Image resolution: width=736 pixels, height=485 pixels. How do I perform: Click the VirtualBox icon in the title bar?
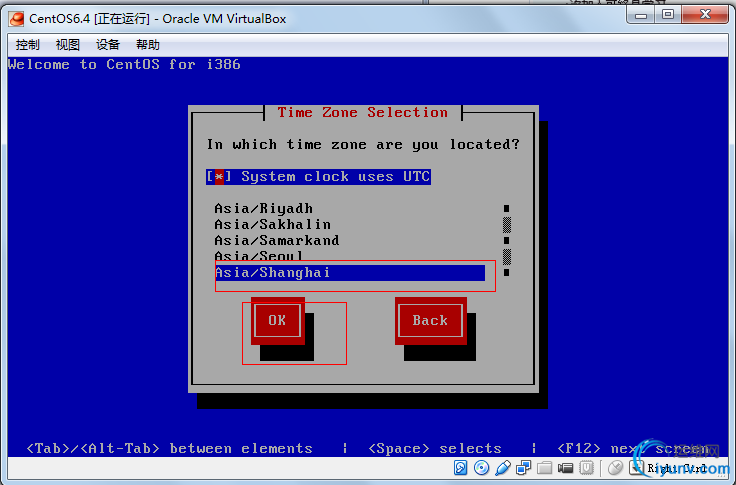coord(17,19)
